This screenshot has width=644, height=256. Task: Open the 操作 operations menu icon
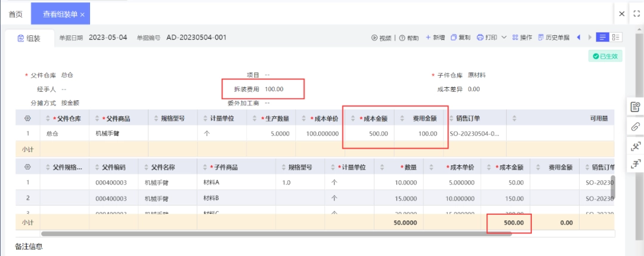pyautogui.click(x=515, y=38)
